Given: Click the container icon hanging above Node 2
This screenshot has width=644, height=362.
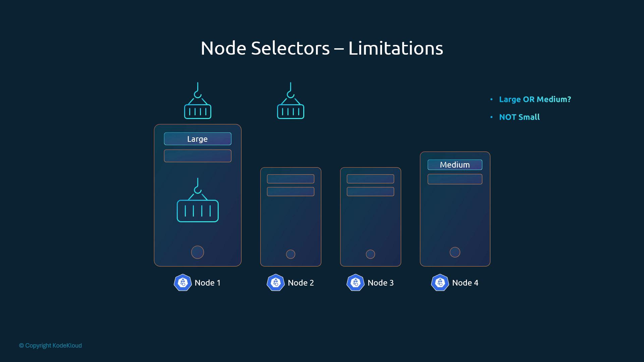Looking at the screenshot, I should click(x=290, y=101).
